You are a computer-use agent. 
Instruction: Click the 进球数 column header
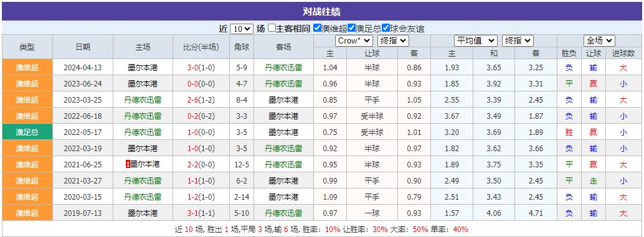coord(623,53)
